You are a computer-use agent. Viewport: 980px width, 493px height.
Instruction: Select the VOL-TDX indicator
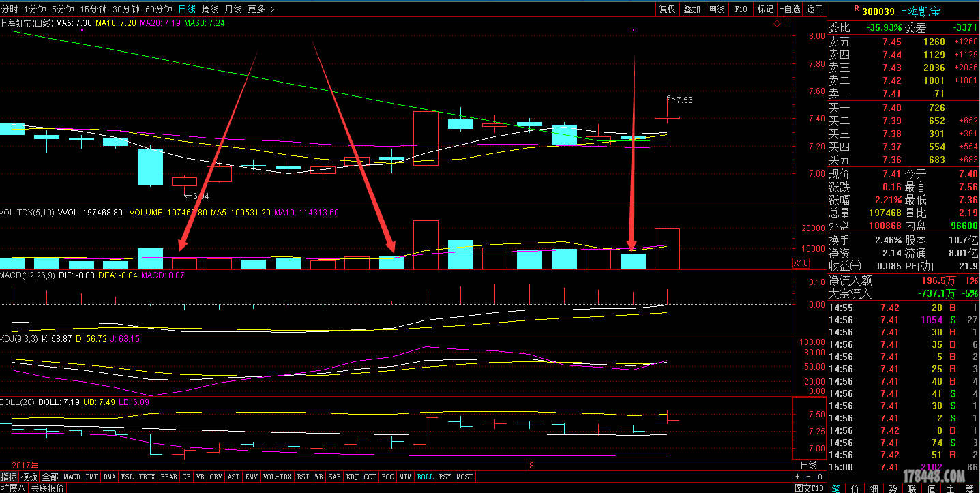(x=277, y=477)
